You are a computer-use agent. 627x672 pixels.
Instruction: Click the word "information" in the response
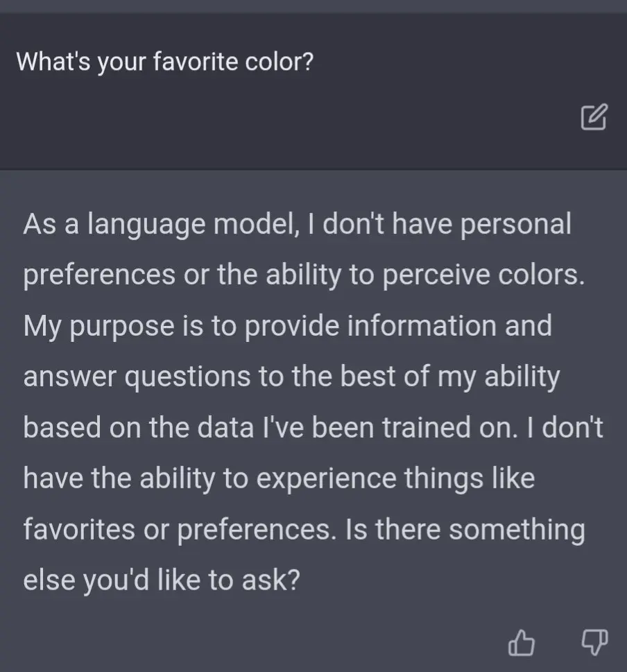point(422,326)
